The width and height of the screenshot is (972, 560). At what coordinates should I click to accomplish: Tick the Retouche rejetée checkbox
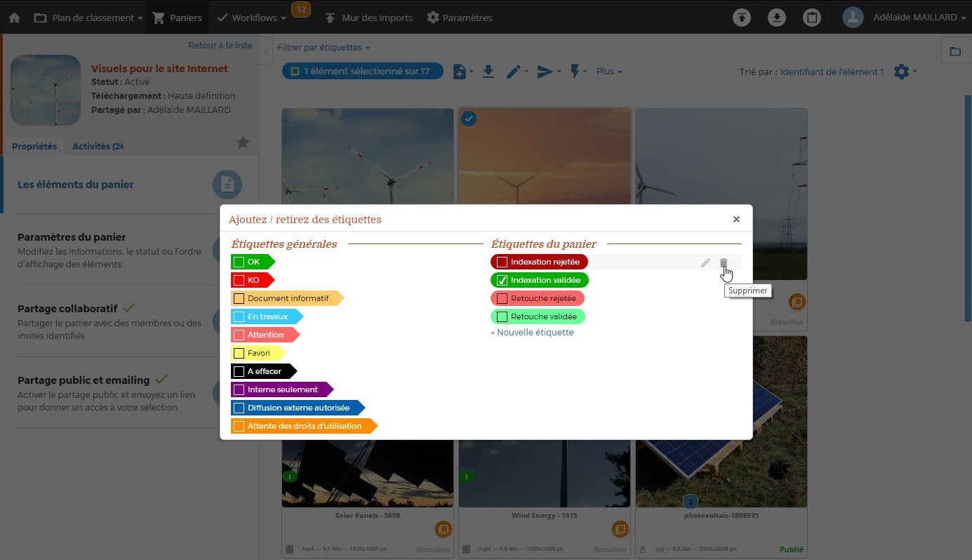(502, 298)
